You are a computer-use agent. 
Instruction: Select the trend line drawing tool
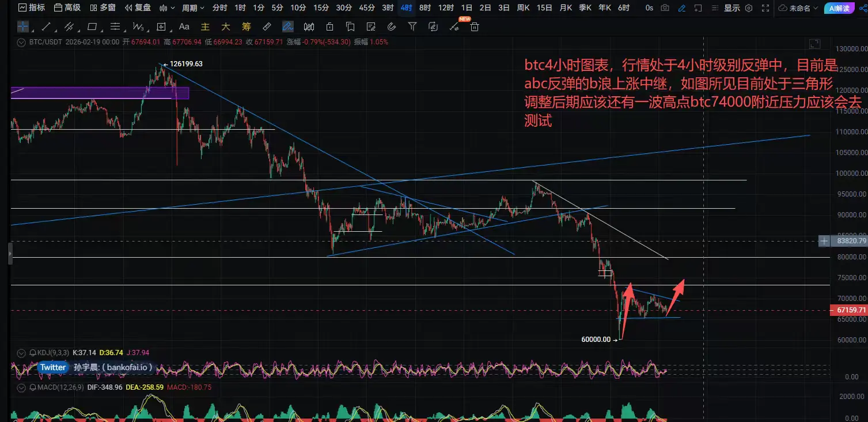46,27
